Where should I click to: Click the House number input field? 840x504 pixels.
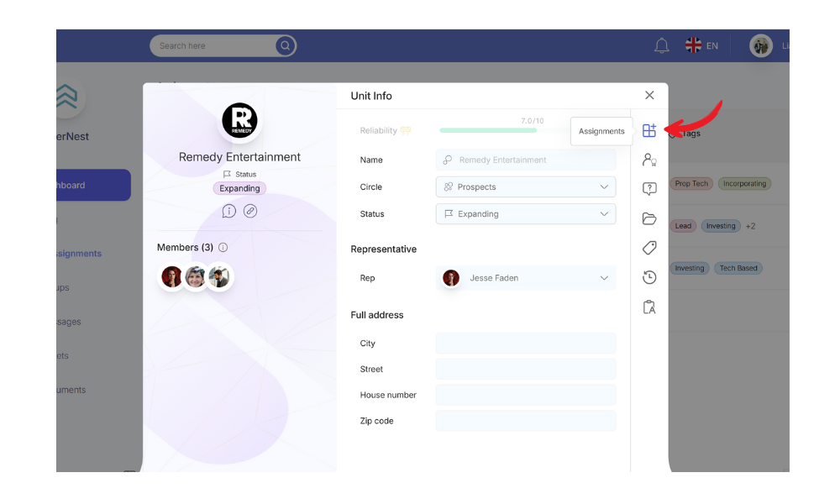click(x=526, y=395)
